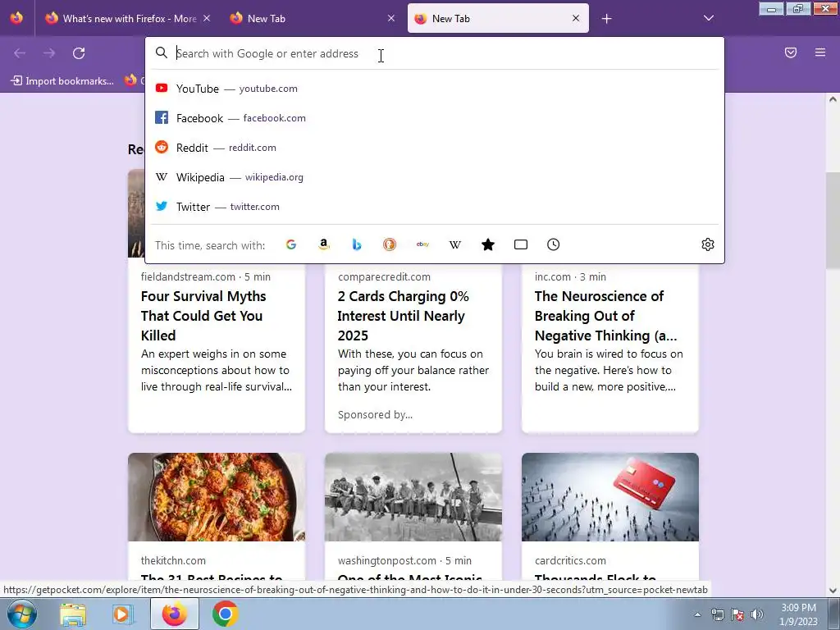
Task: Search open tabs via the tab icon
Action: 521,244
